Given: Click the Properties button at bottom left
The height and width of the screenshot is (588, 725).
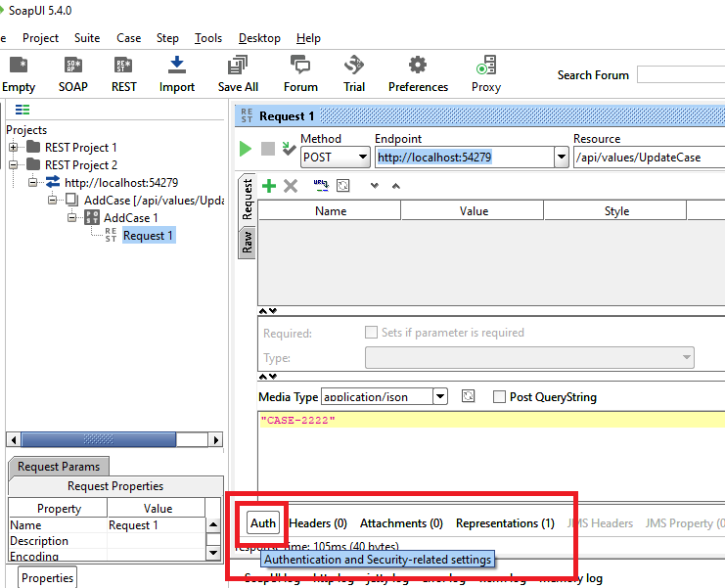Looking at the screenshot, I should click(x=47, y=578).
